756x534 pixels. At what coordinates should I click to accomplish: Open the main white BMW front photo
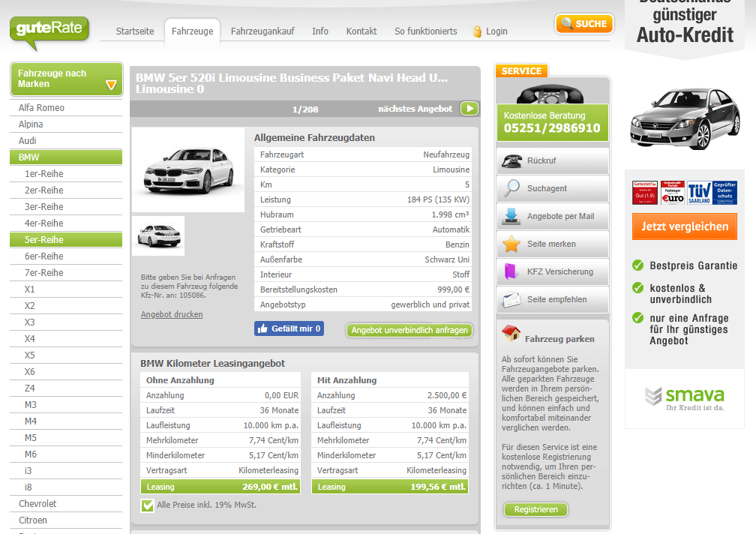pyautogui.click(x=188, y=169)
